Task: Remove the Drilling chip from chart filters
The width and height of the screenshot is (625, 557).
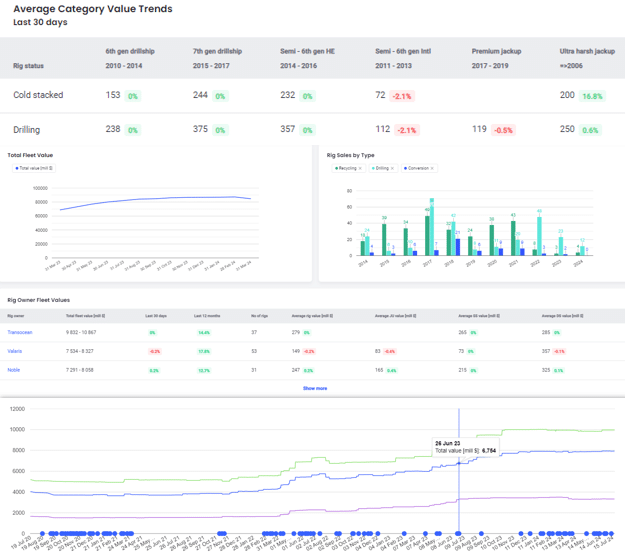Action: click(393, 168)
